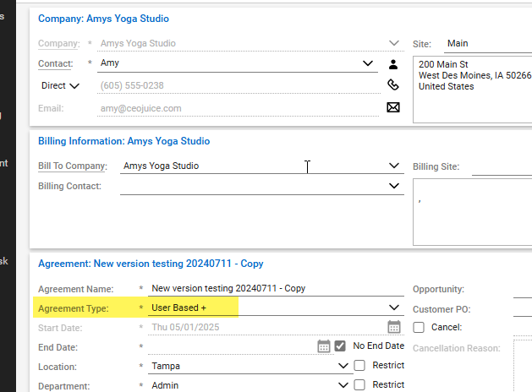The image size is (532, 392).
Task: Click the email envelope icon
Action: (x=392, y=107)
